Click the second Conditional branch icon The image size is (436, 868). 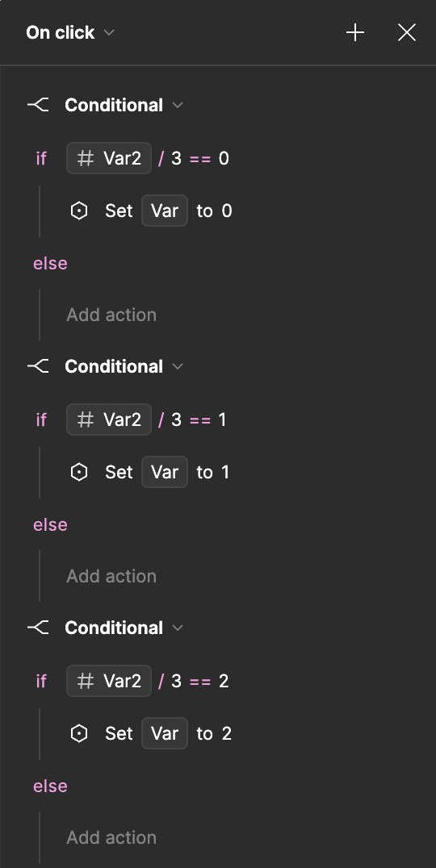[x=38, y=366]
